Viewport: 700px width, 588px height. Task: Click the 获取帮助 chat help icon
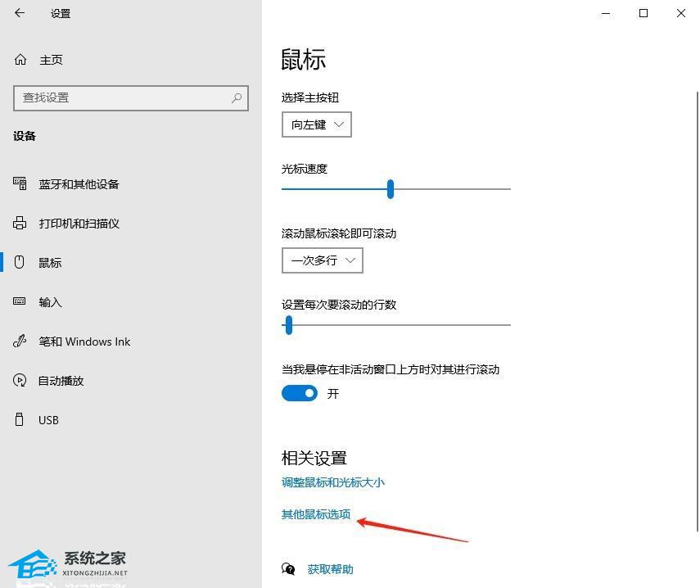pyautogui.click(x=288, y=569)
